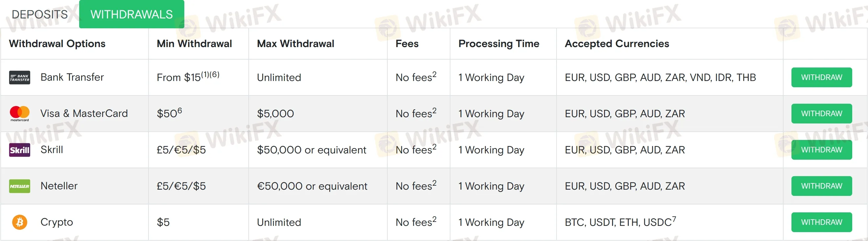
Task: Click the Accepted Currencies column header
Action: (617, 43)
